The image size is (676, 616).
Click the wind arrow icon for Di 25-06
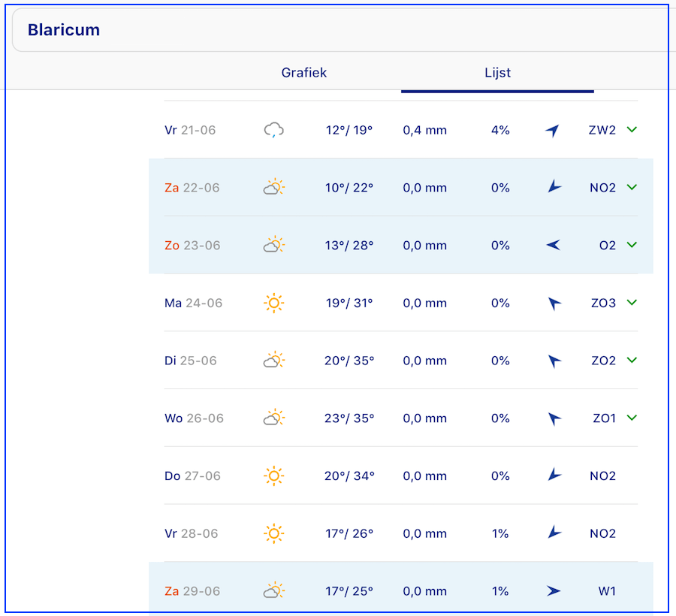coord(554,361)
